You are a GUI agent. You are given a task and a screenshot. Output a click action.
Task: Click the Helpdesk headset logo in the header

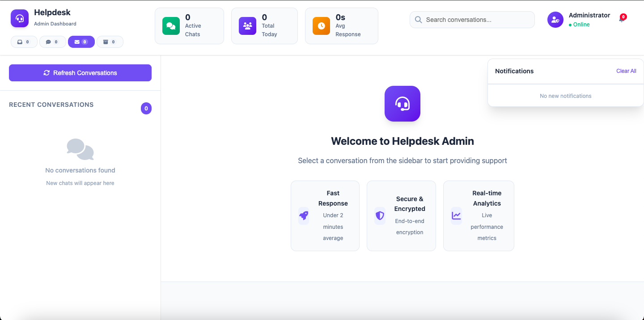click(x=20, y=18)
